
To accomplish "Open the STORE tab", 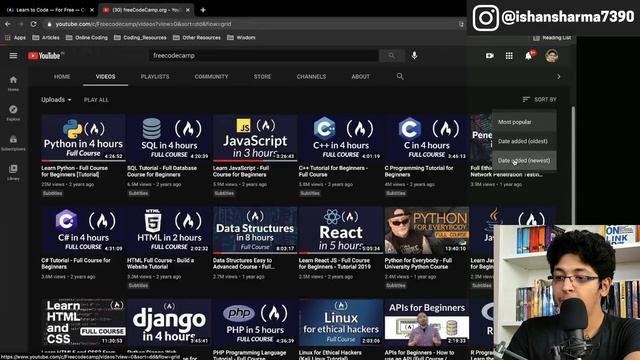I will pyautogui.click(x=262, y=76).
